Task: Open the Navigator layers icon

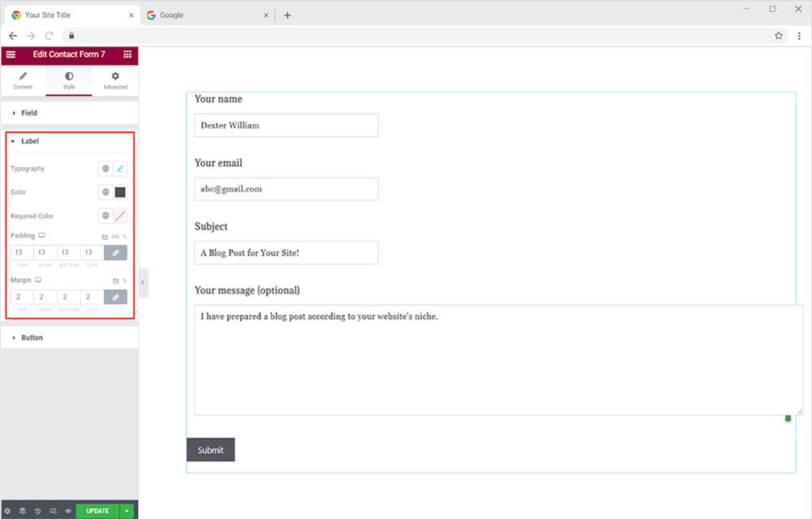Action: click(22, 511)
